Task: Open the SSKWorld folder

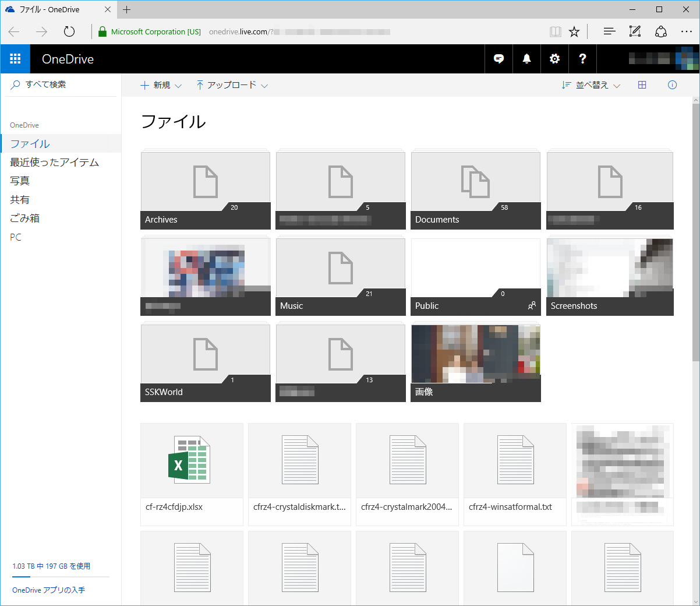Action: click(x=206, y=362)
